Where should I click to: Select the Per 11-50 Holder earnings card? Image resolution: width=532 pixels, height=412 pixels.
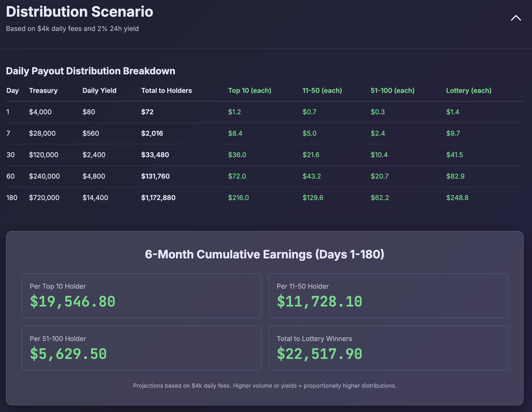coord(388,295)
